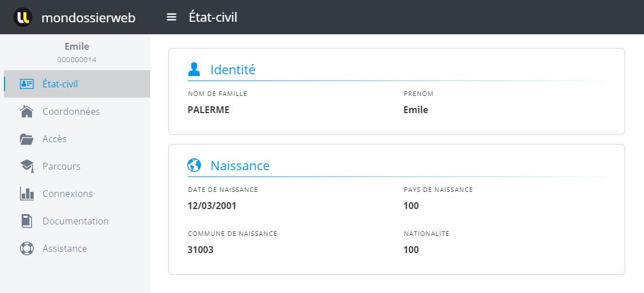644x293 pixels.
Task: Click the Accès folder icon
Action: point(27,139)
